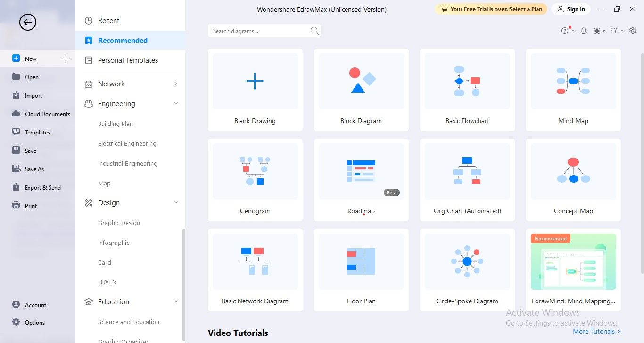Open the Basic Network Diagram template
This screenshot has height=343, width=644.
coord(255,270)
